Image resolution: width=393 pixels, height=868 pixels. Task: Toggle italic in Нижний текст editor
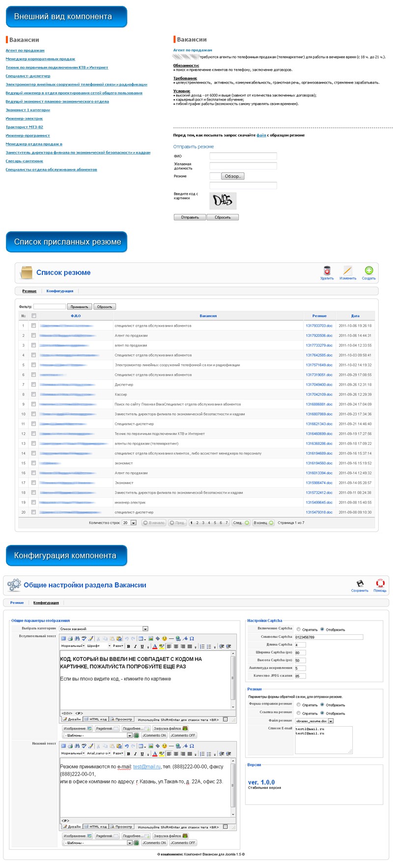[135, 754]
